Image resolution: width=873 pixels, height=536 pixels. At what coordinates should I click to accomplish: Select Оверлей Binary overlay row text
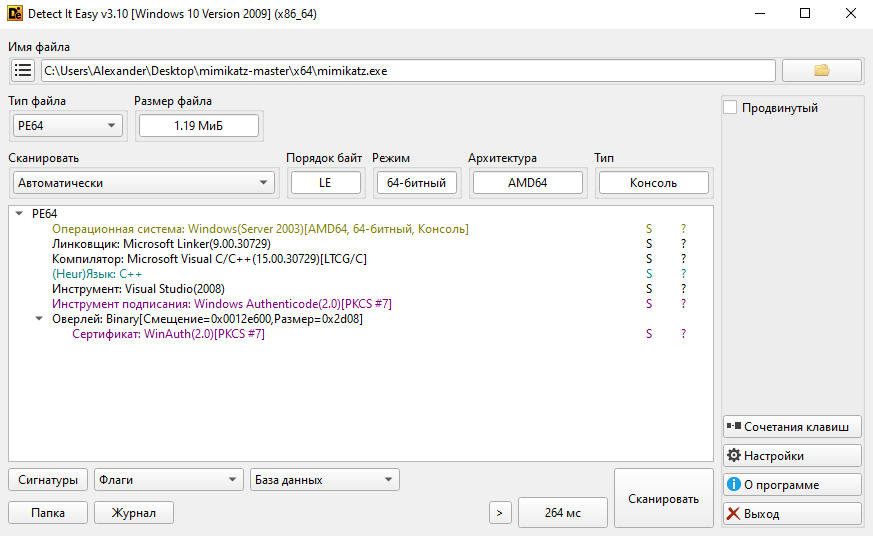207,319
